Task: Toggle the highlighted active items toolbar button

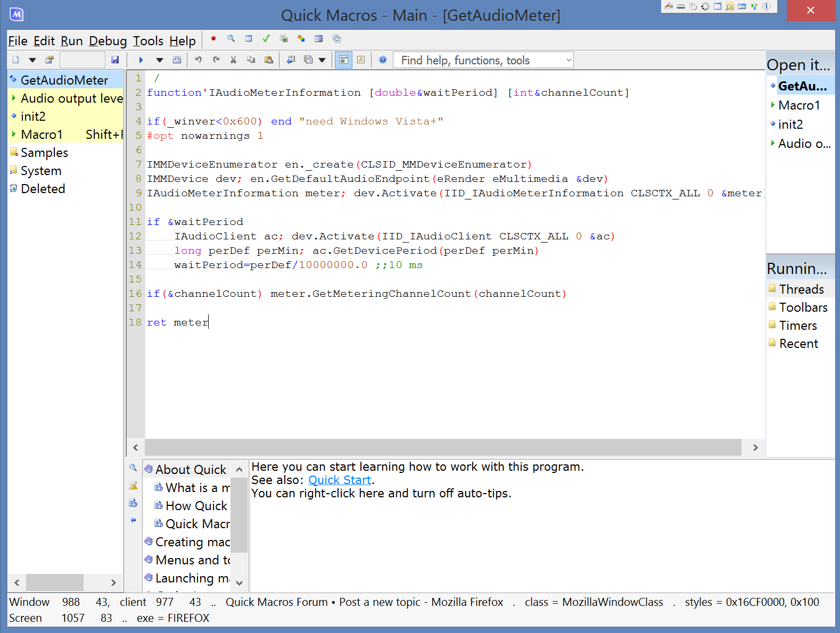Action: (343, 60)
